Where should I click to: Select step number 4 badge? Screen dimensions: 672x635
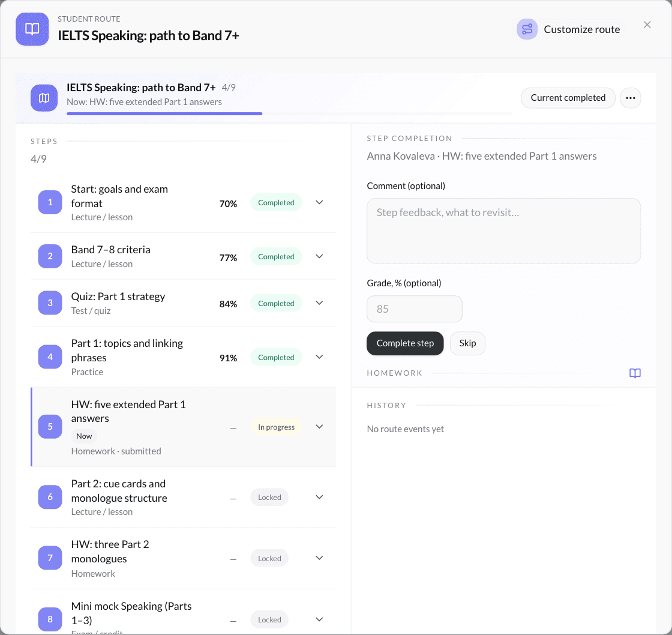coord(50,357)
